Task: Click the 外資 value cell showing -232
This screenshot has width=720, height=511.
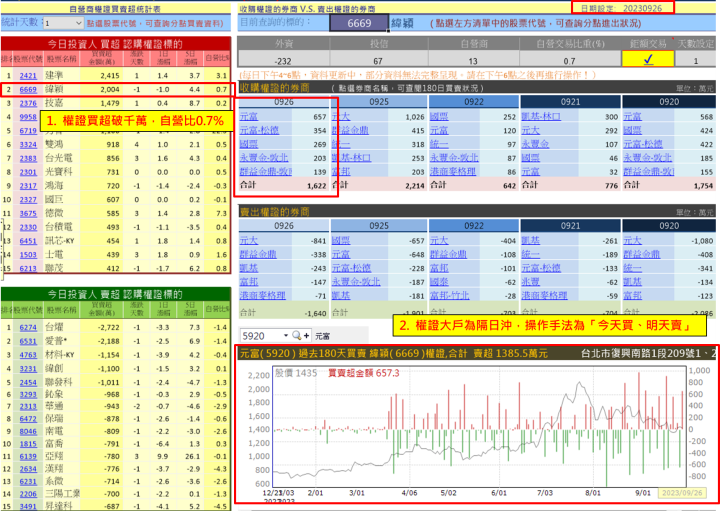Action: 283,60
